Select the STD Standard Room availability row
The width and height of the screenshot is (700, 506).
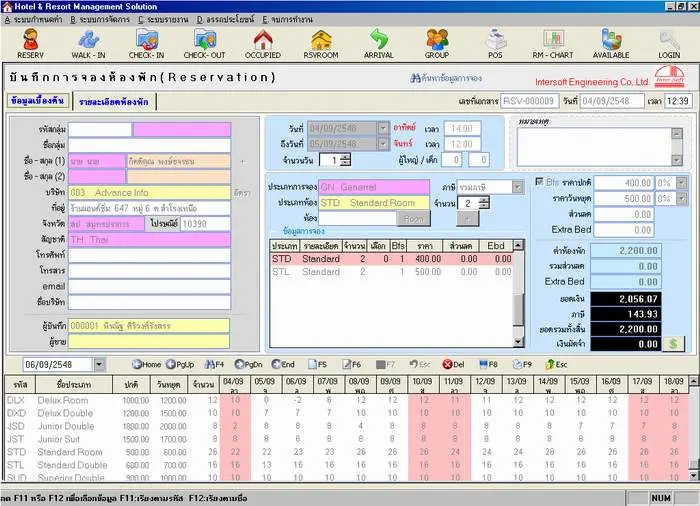coord(346,452)
